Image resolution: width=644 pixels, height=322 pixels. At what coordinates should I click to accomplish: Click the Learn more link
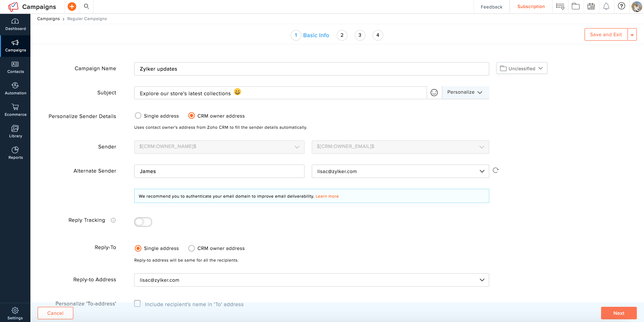coord(327,196)
